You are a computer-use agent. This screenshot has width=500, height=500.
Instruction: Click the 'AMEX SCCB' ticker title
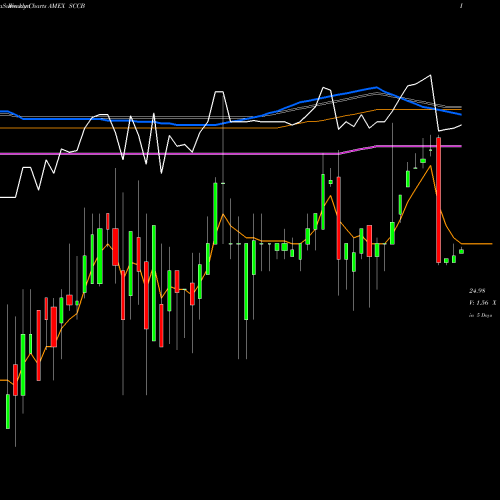click(66, 6)
